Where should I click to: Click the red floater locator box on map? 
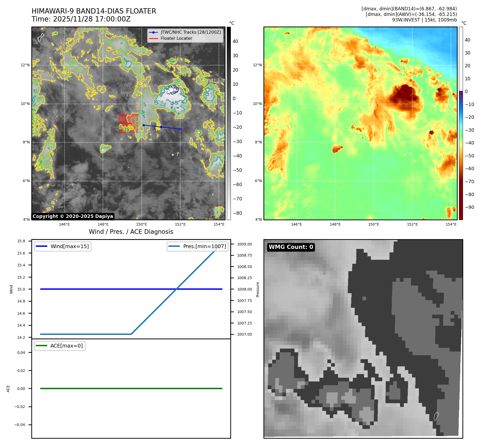point(128,123)
